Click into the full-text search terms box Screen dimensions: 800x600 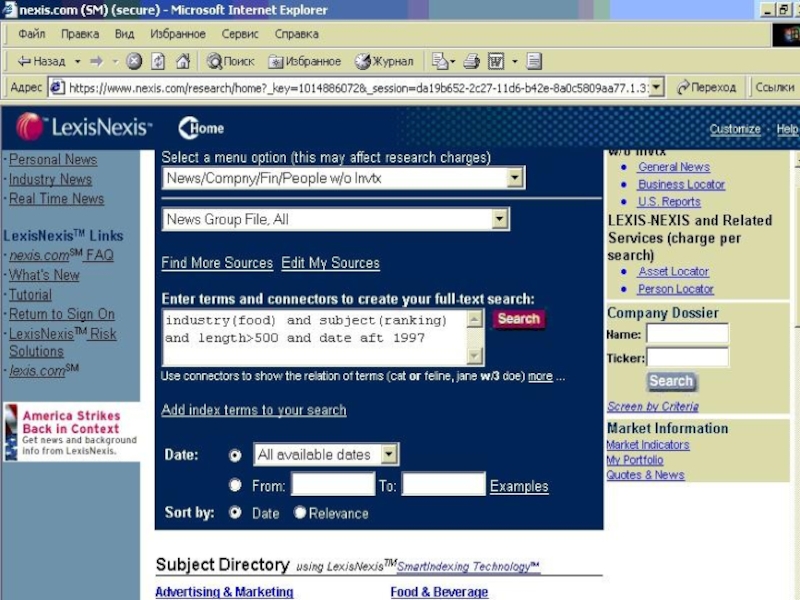click(315, 337)
